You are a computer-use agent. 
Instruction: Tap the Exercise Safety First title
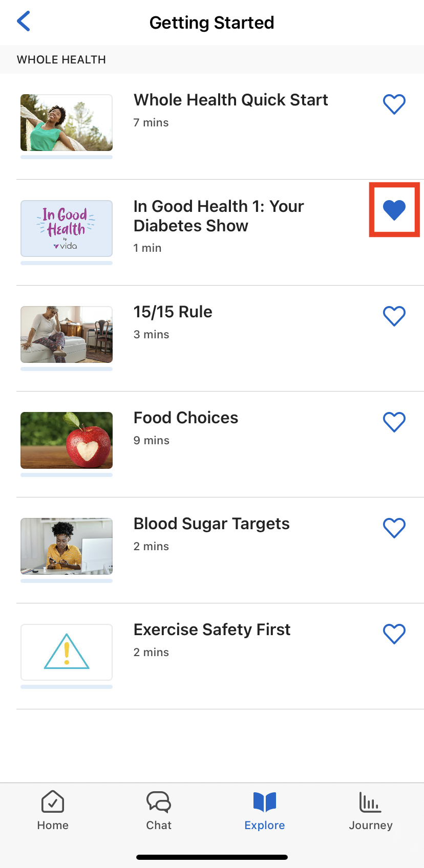click(212, 630)
